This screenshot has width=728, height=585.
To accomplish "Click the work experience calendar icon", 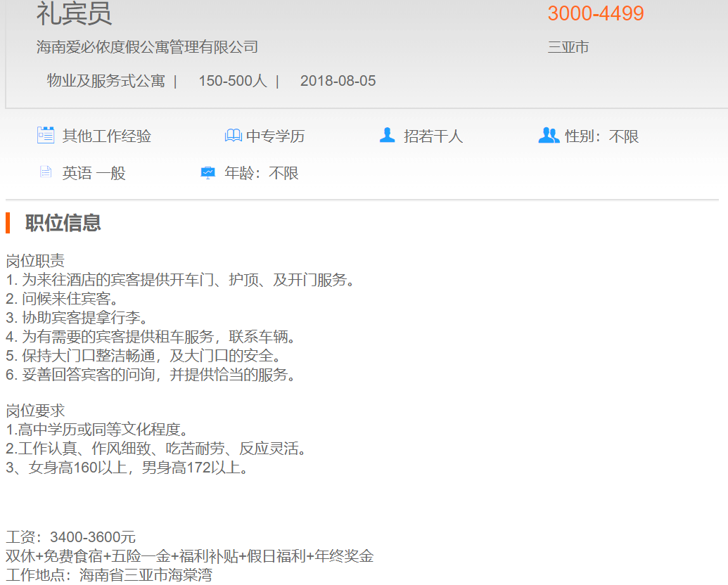I will pos(46,135).
